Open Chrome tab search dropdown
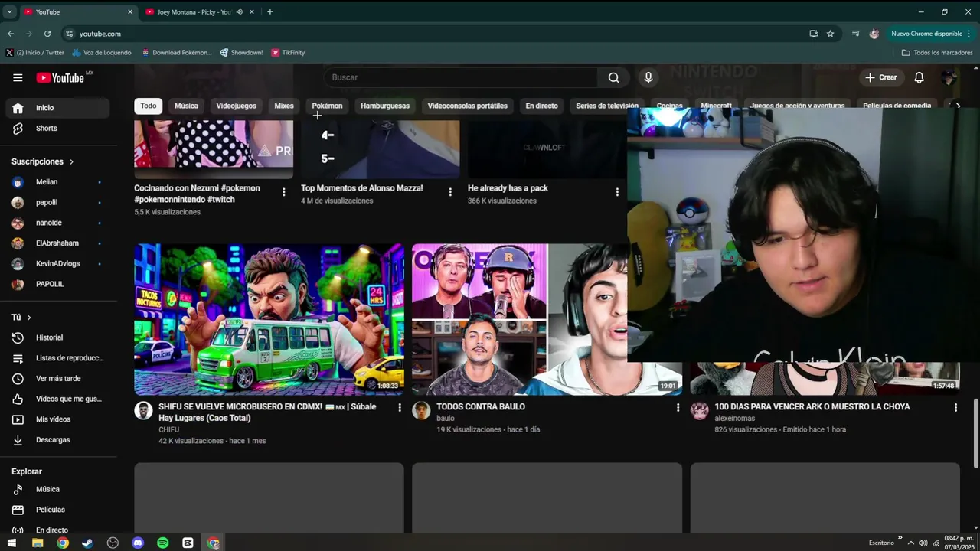The image size is (980, 551). [x=10, y=11]
